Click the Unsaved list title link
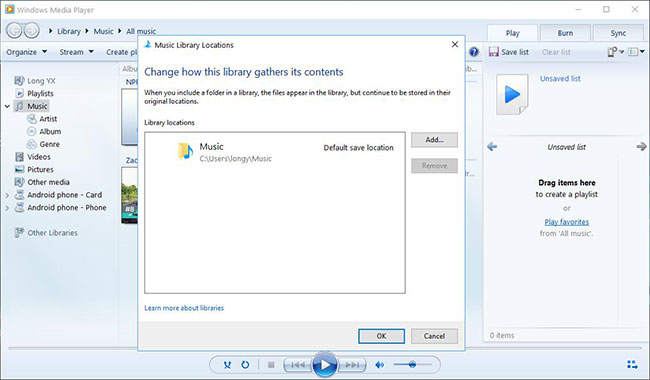The image size is (650, 380). coord(560,78)
